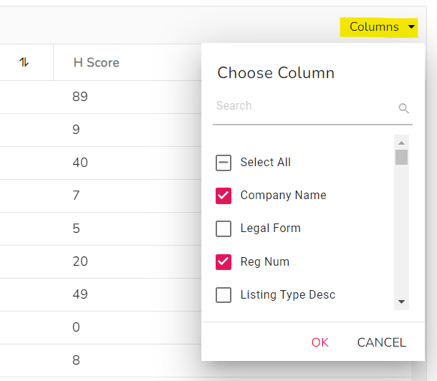Image resolution: width=437 pixels, height=381 pixels.
Task: Uncheck the Reg Num checkbox
Action: tap(223, 262)
